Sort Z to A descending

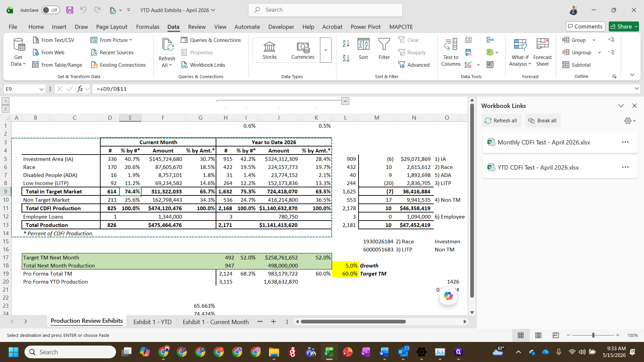pos(346,58)
